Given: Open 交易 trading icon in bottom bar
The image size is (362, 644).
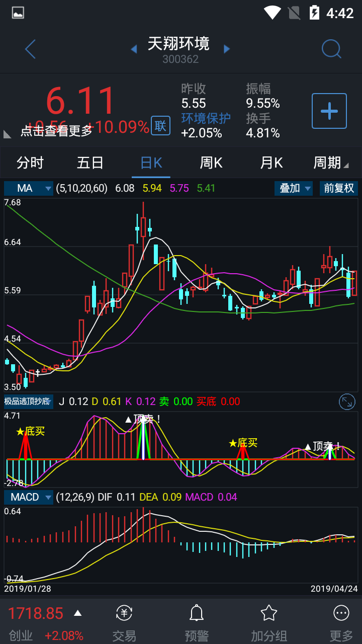Looking at the screenshot, I should click(x=124, y=613).
